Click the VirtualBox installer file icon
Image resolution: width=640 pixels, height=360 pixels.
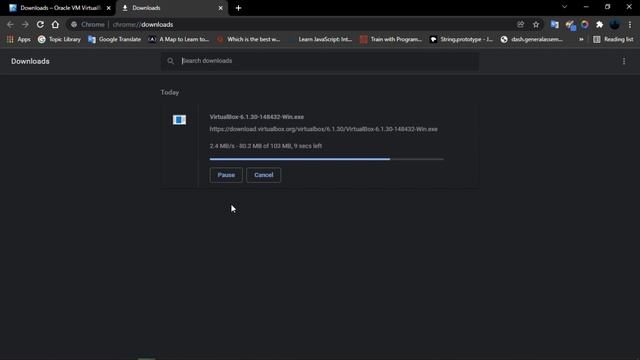coord(179,120)
